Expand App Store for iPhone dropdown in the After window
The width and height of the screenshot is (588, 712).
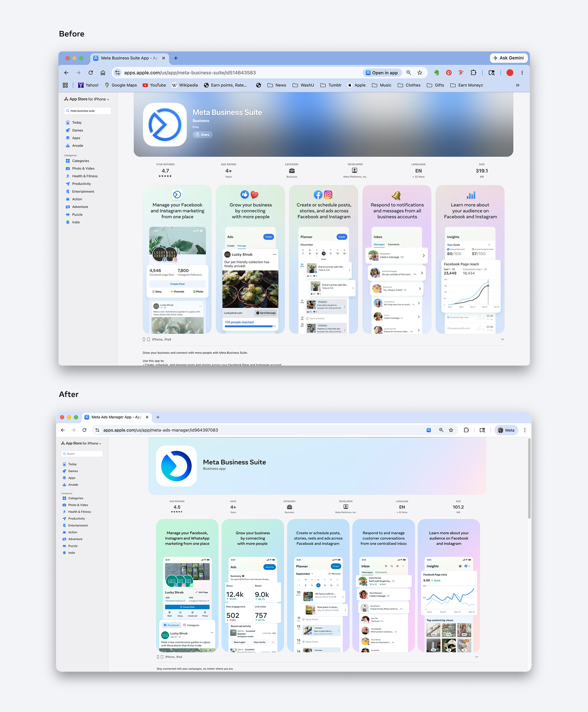81,444
